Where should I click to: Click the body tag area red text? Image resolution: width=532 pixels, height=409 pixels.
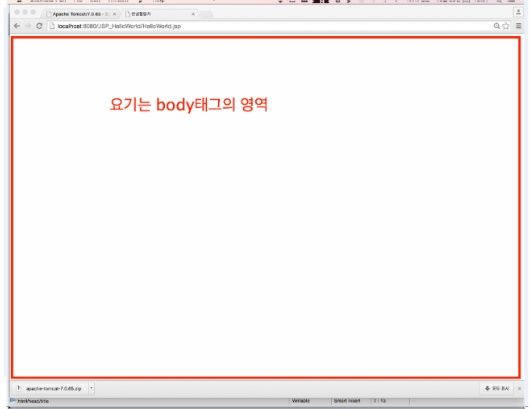[x=189, y=104]
